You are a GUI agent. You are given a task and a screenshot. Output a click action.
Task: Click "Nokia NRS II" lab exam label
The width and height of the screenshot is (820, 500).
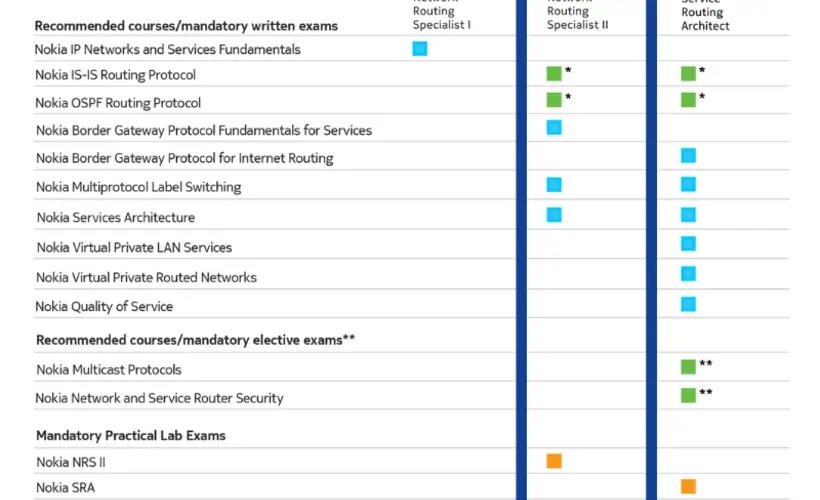[x=71, y=462]
